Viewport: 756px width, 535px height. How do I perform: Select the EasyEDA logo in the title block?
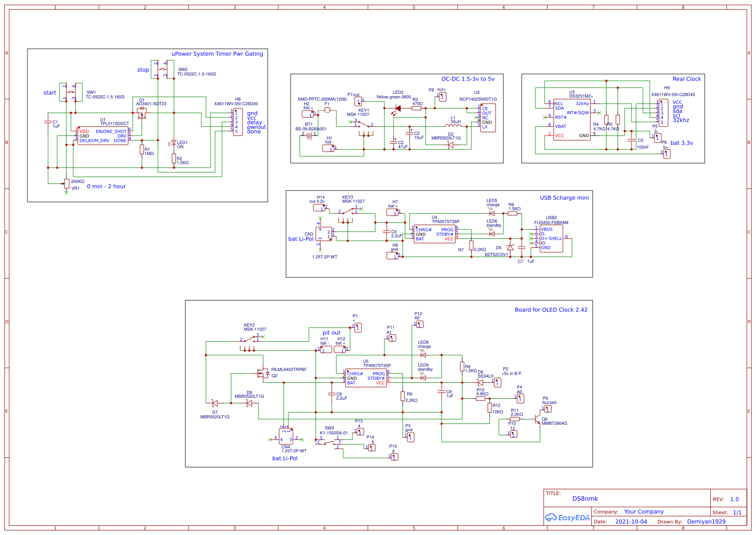click(566, 518)
